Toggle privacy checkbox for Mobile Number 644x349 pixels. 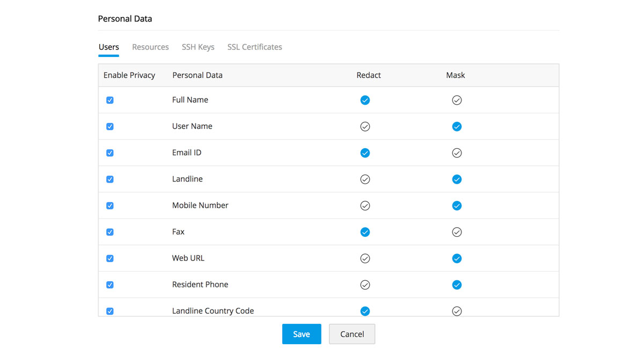click(110, 206)
